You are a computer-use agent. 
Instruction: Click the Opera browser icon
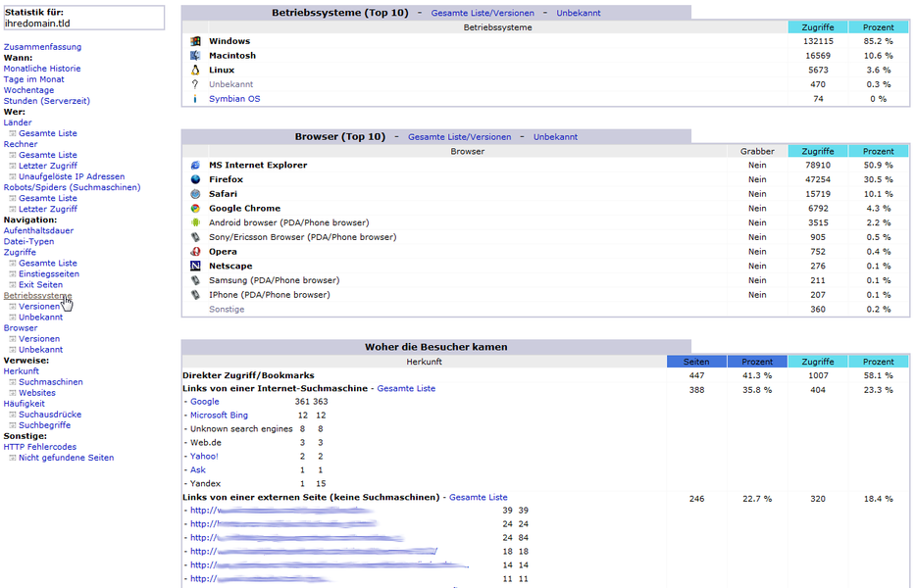195,252
